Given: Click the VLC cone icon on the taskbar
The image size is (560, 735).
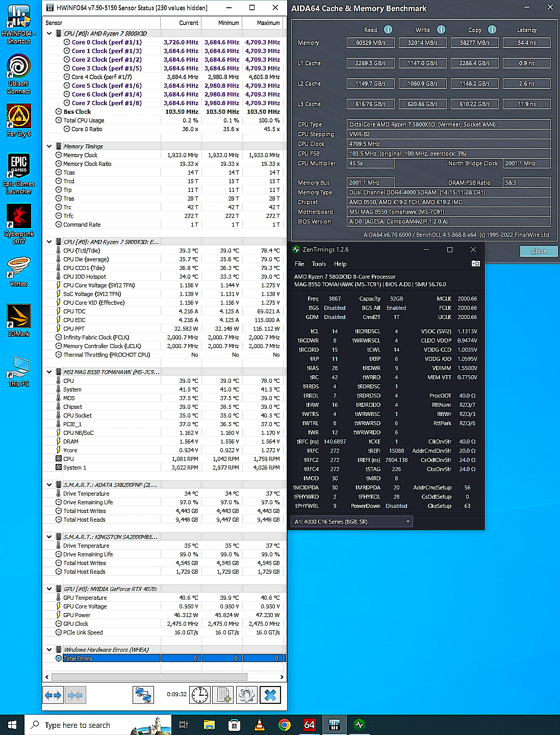Looking at the screenshot, I should [x=259, y=725].
